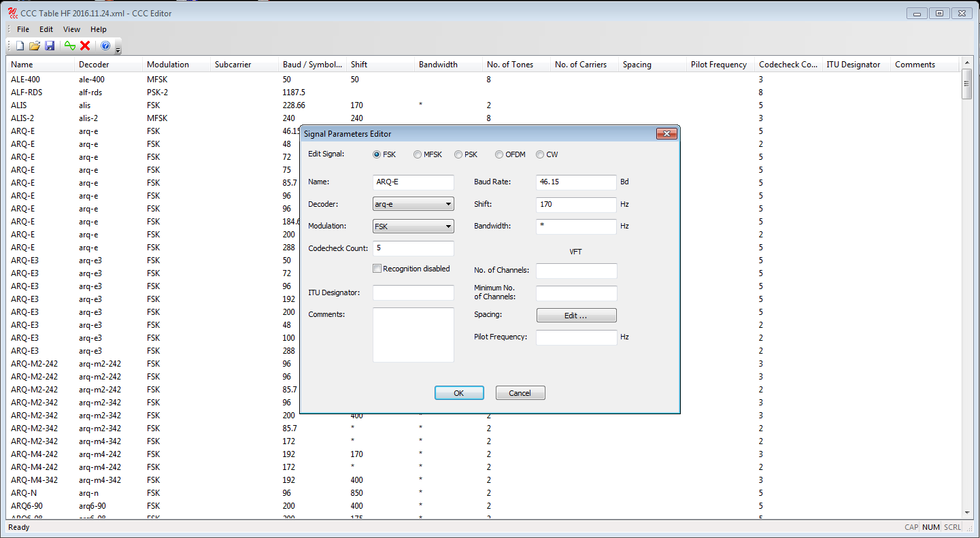The width and height of the screenshot is (980, 538).
Task: Sort by the Name column header
Action: click(x=41, y=65)
